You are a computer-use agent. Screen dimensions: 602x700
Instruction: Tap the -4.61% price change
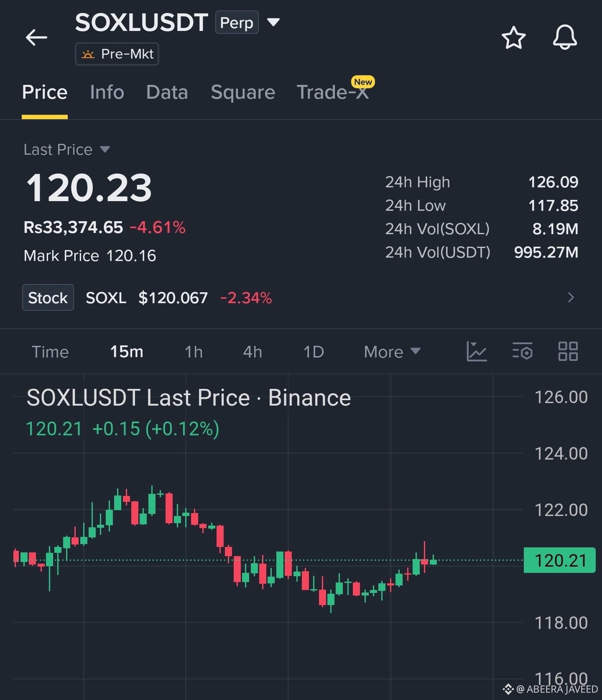(158, 227)
